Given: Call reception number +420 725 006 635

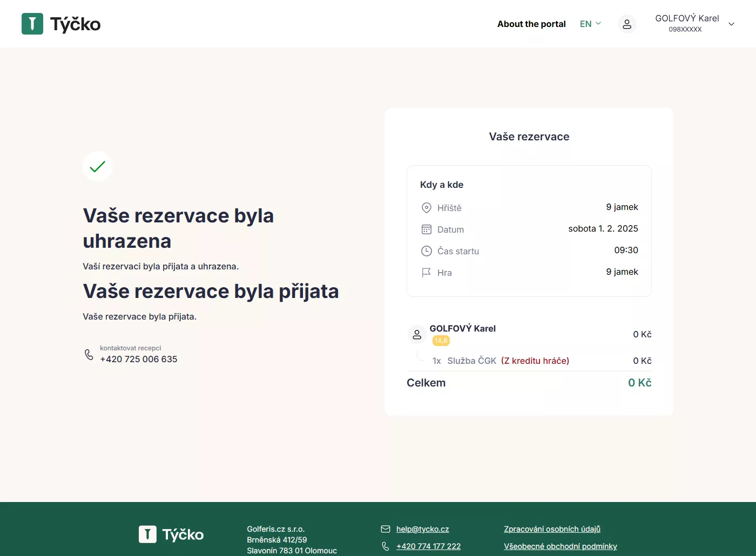Looking at the screenshot, I should [139, 359].
